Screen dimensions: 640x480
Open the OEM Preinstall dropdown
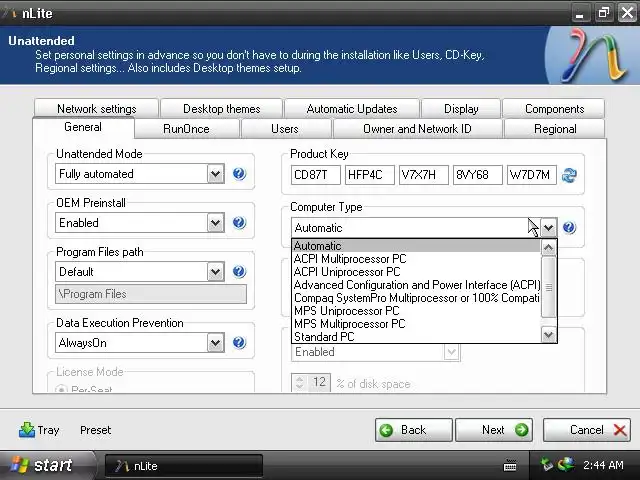coord(216,223)
